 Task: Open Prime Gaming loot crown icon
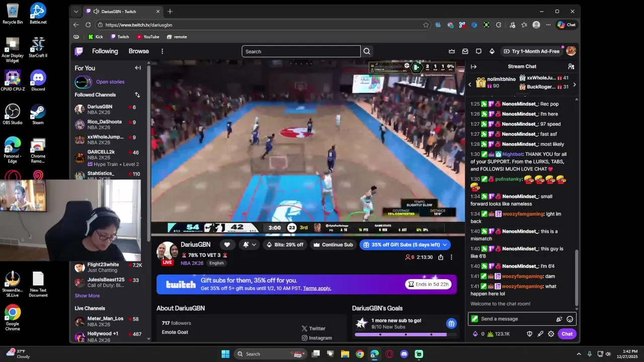click(452, 51)
